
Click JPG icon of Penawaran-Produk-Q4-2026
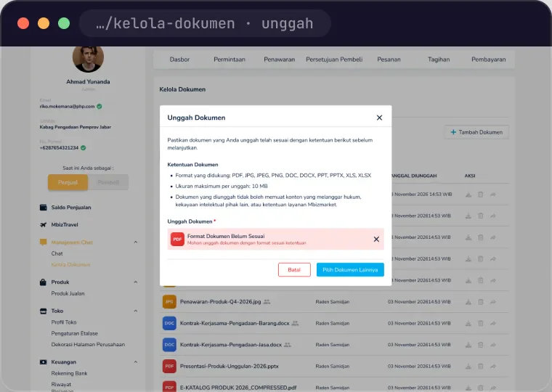coord(169,302)
